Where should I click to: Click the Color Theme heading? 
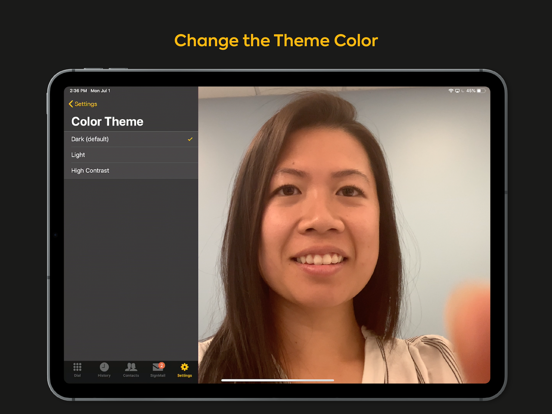(x=107, y=121)
